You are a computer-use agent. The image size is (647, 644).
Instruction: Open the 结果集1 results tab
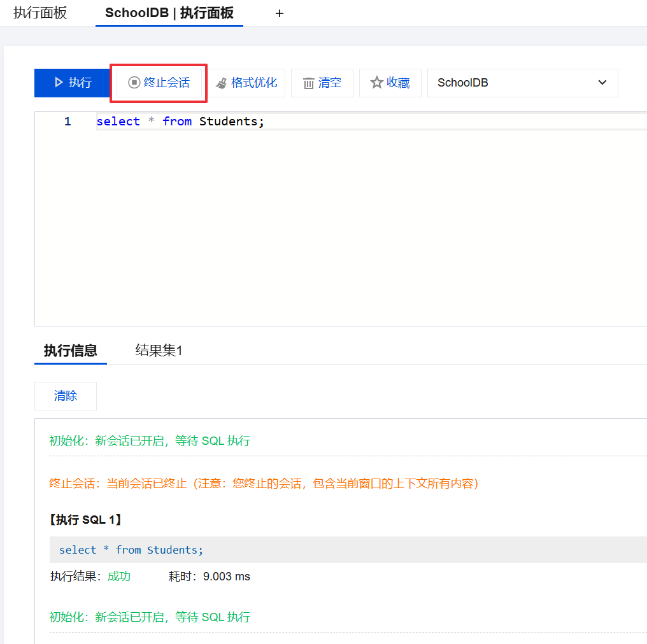tap(159, 351)
